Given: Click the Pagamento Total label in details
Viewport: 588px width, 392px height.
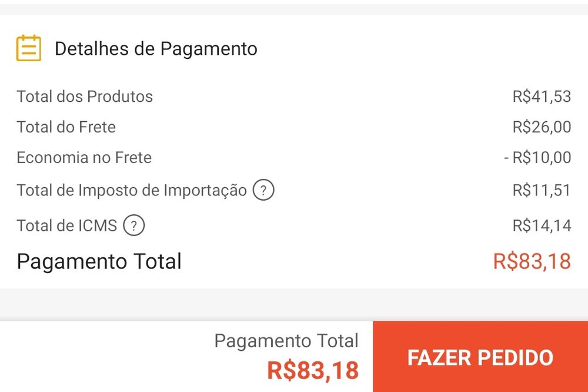Looking at the screenshot, I should pos(99,261).
